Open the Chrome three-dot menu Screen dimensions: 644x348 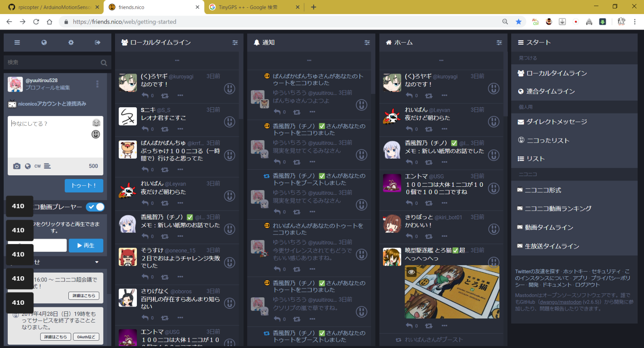(635, 22)
